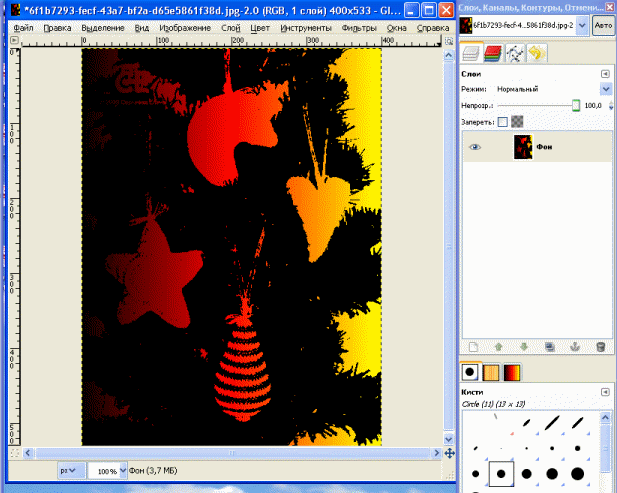Open the Окна menu
Image resolution: width=617 pixels, height=493 pixels.
tap(396, 28)
